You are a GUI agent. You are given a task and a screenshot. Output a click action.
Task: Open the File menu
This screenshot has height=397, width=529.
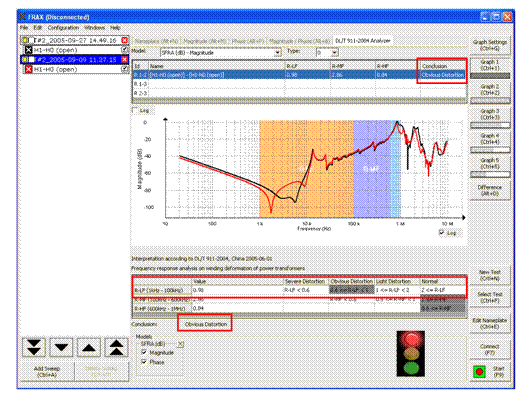click(24, 28)
